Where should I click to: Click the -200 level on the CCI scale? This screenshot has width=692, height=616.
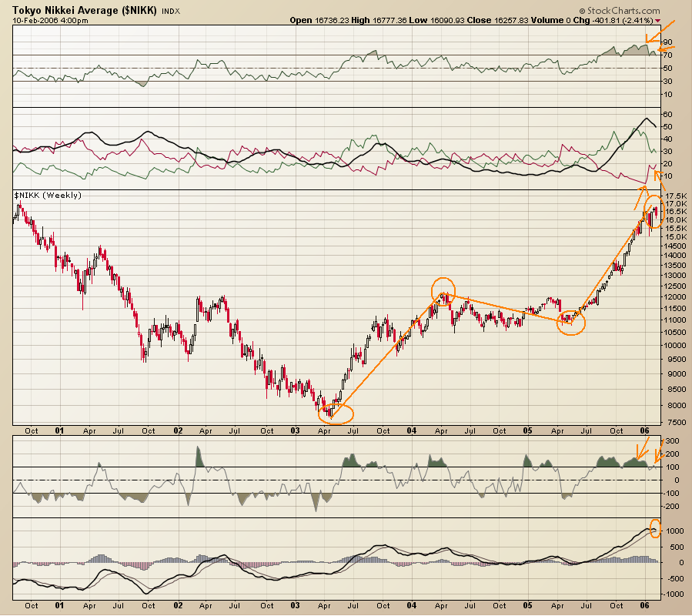[x=671, y=507]
